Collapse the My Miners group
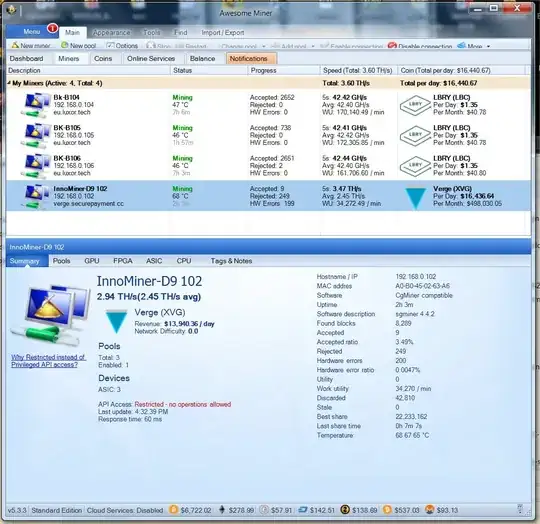Viewport: 540px width, 524px height. pyautogui.click(x=9, y=83)
